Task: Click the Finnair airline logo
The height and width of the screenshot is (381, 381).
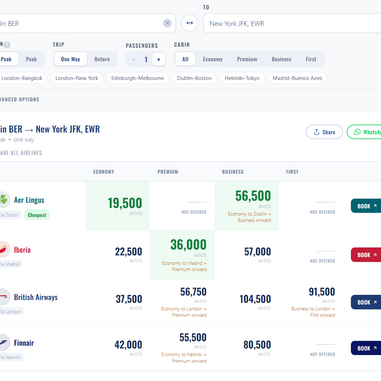Action: pos(4,342)
